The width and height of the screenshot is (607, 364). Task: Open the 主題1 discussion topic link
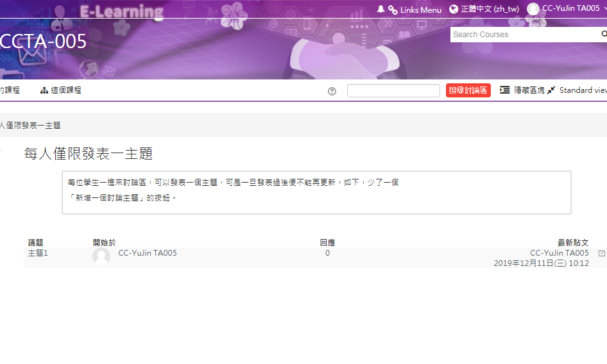38,253
